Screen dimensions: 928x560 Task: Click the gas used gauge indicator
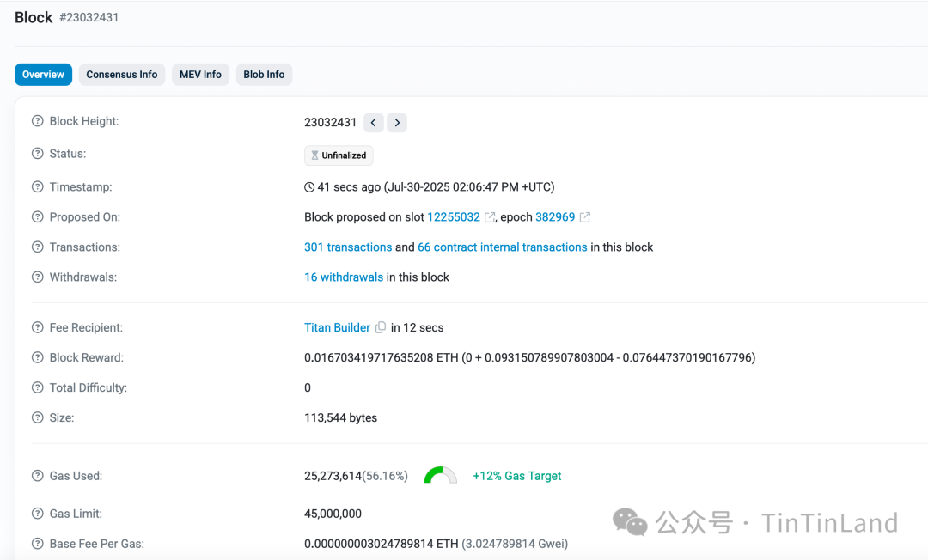440,475
